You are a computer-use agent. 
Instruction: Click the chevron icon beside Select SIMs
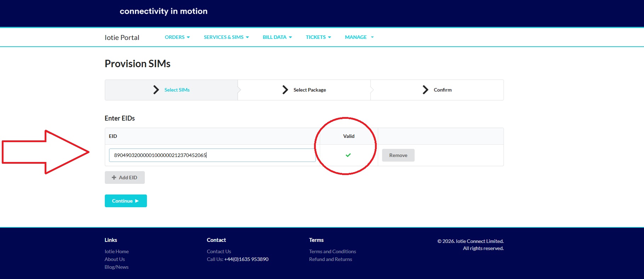(x=156, y=90)
